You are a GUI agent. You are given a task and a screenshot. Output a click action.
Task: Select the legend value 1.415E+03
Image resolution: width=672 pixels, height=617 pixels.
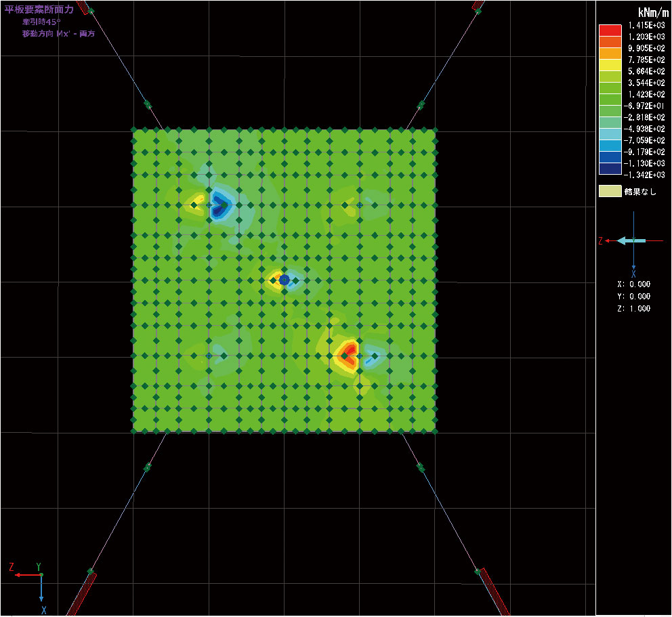646,25
